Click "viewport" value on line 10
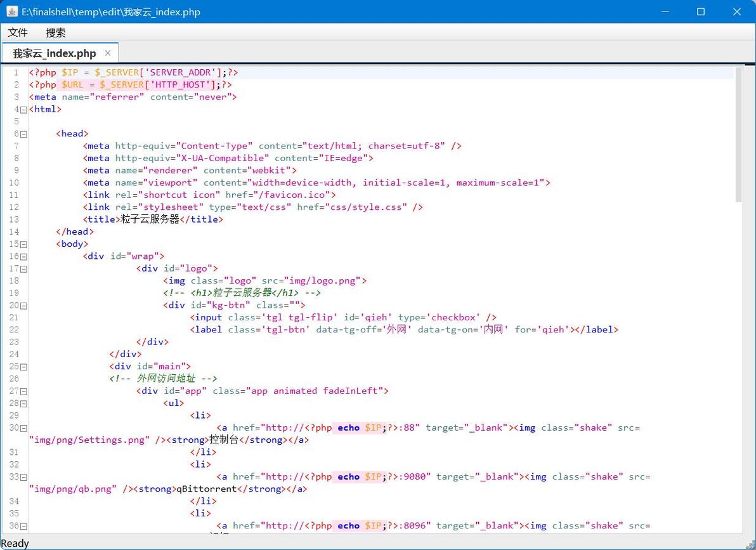Image resolution: width=756 pixels, height=550 pixels. [x=170, y=183]
